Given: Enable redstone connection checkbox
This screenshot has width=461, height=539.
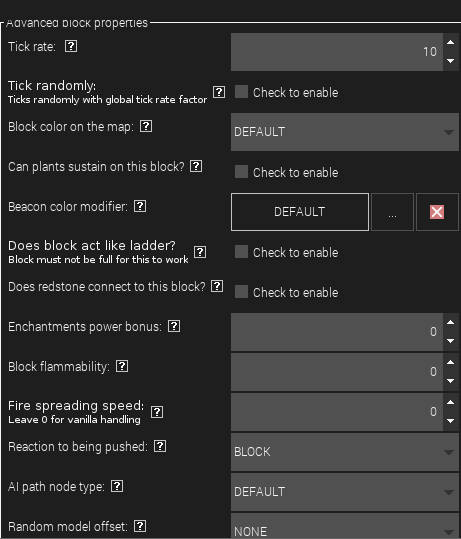Looking at the screenshot, I should pos(241,292).
